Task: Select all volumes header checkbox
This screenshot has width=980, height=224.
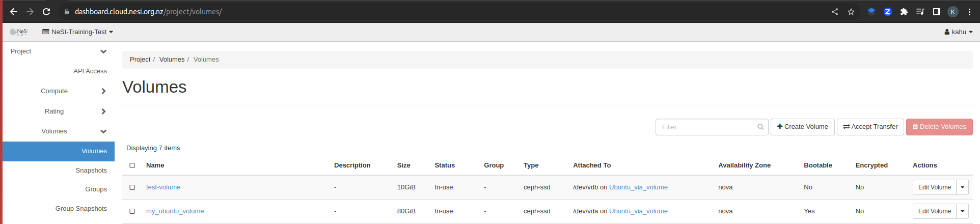Action: click(132, 165)
